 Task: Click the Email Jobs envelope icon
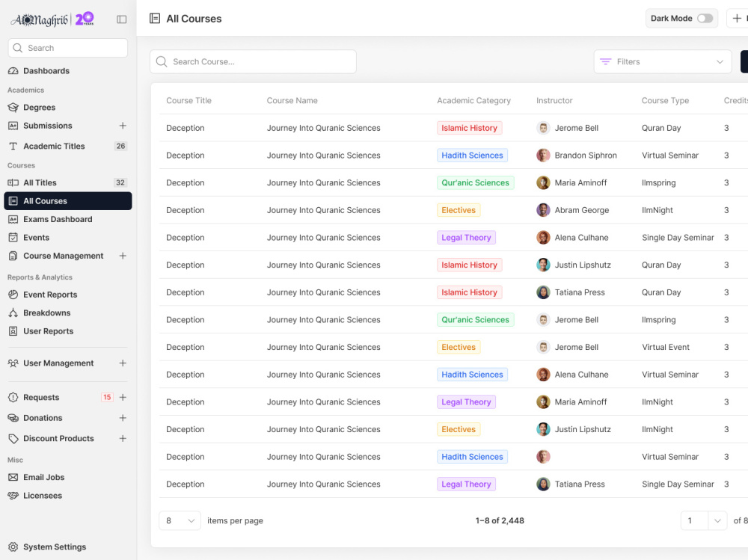[13, 477]
